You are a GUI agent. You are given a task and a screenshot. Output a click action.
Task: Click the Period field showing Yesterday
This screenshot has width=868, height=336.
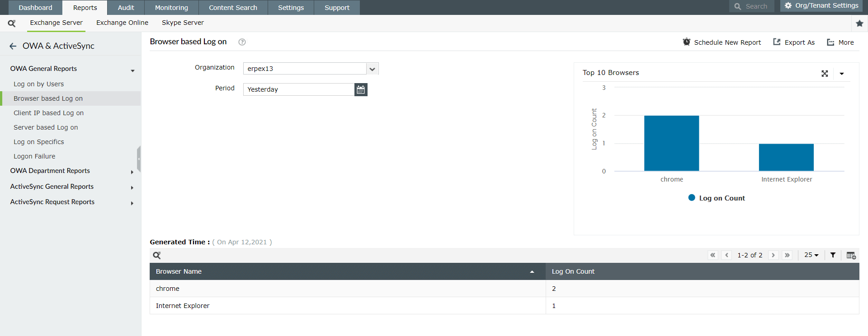point(299,89)
